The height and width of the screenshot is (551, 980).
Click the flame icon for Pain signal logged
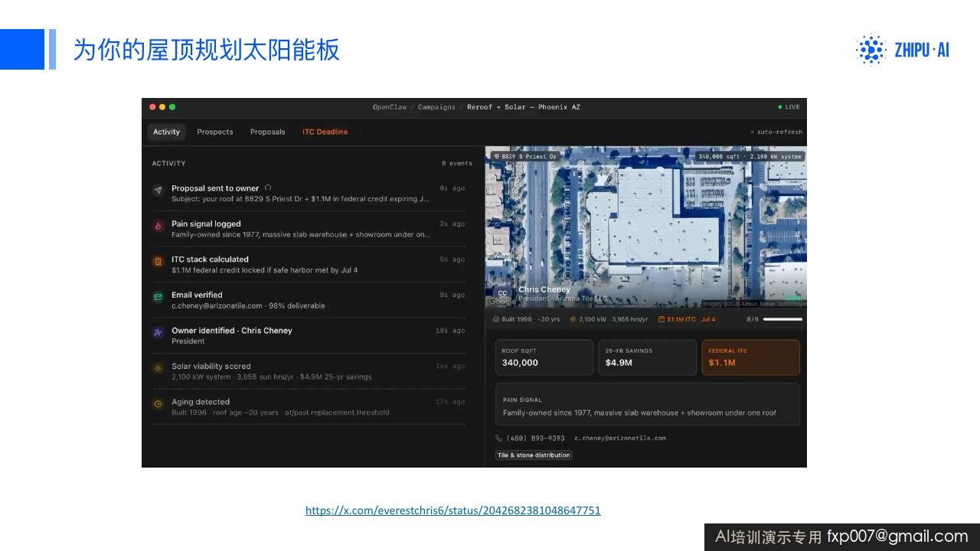(x=158, y=226)
